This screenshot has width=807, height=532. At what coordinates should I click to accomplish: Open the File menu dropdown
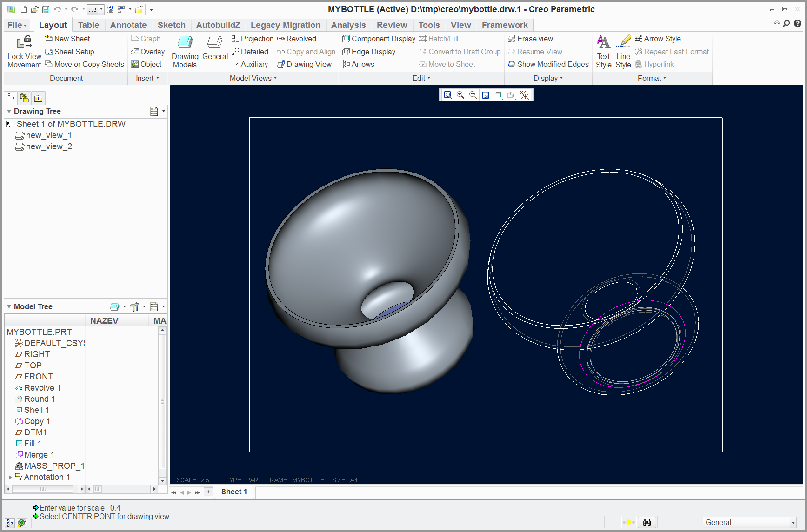(17, 25)
